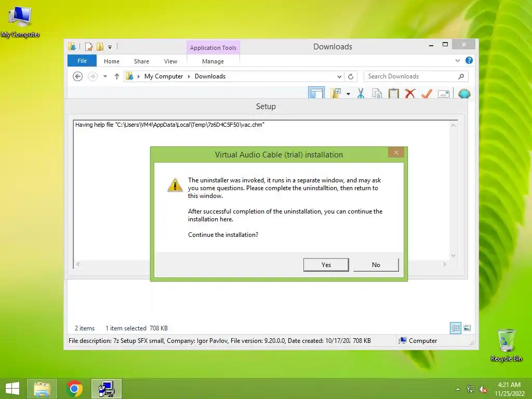This screenshot has width=532, height=399.
Task: Click the E-mail envelope toolbar icon
Action: pyautogui.click(x=444, y=94)
